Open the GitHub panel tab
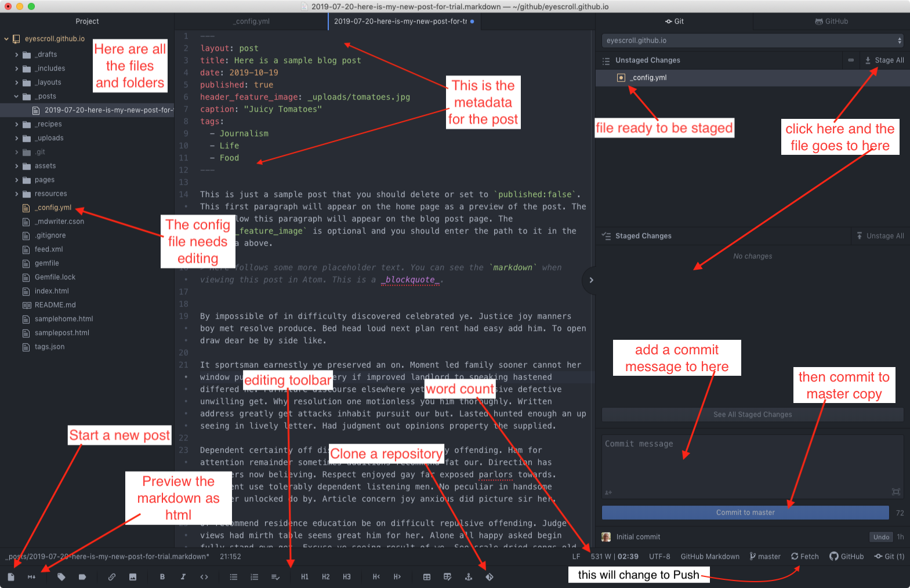The width and height of the screenshot is (910, 588). point(832,21)
